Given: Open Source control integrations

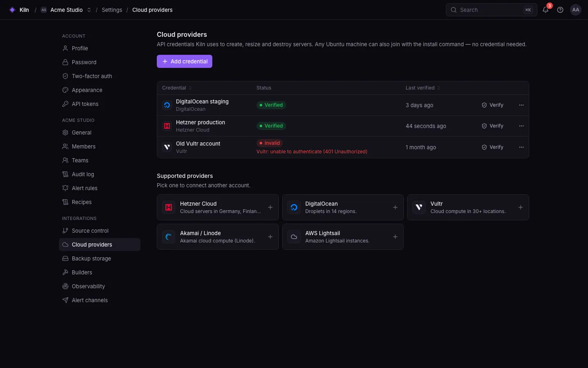Looking at the screenshot, I should 100,231.
